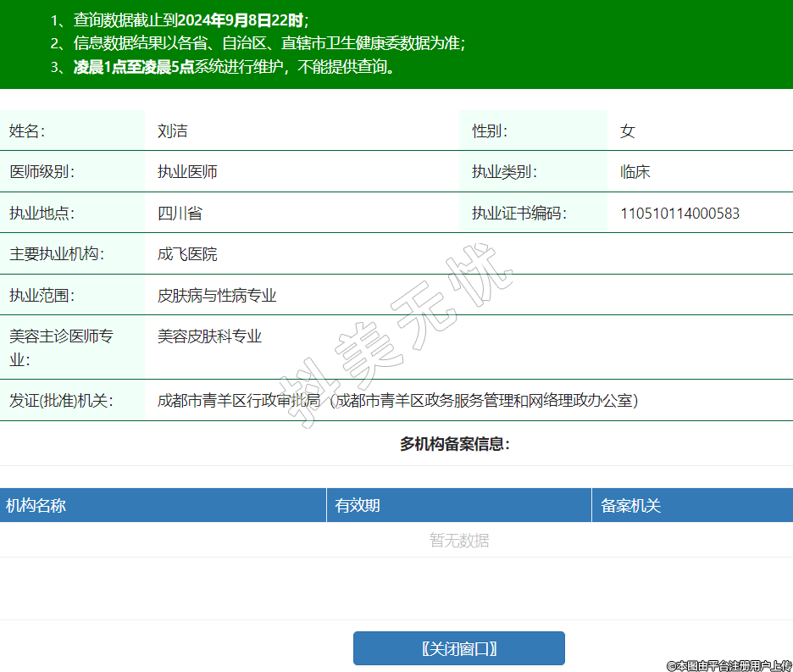Click the 四川省 practice location value
Screen dimensions: 793x672
[180, 214]
